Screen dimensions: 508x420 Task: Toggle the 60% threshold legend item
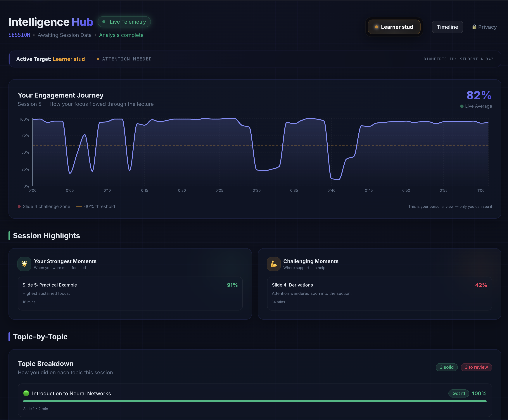[x=96, y=206]
